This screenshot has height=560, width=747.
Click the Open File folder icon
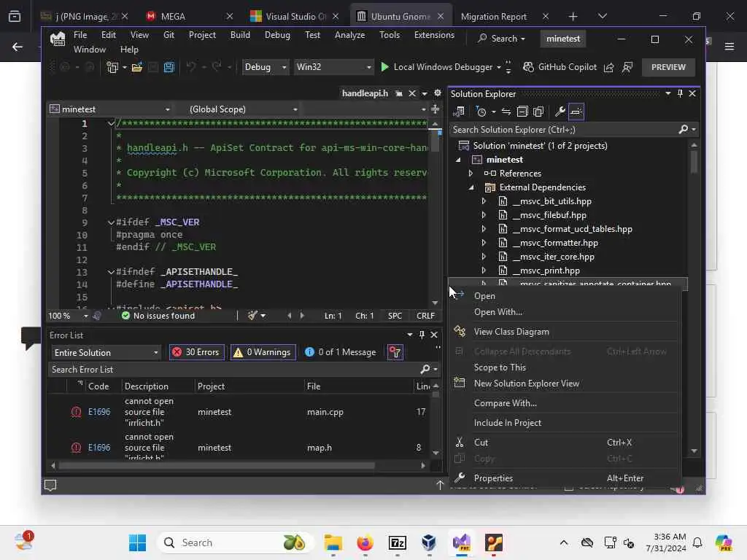(x=137, y=67)
